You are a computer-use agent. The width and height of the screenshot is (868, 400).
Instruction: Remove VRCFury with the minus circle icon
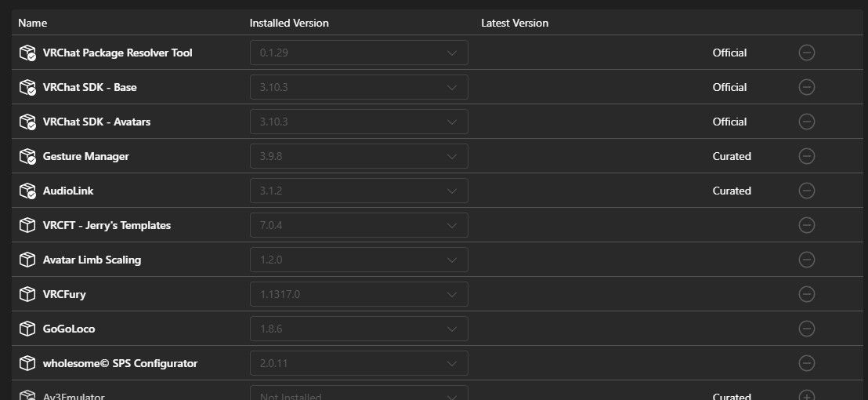point(807,294)
